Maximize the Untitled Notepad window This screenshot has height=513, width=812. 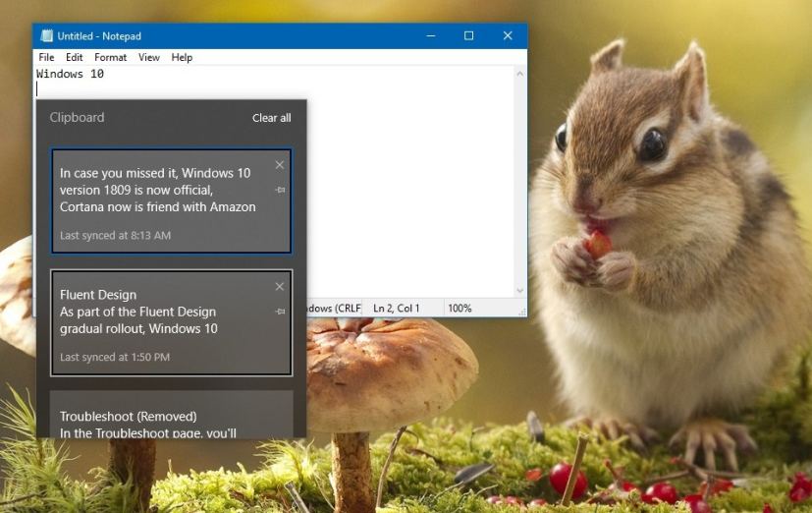[468, 36]
